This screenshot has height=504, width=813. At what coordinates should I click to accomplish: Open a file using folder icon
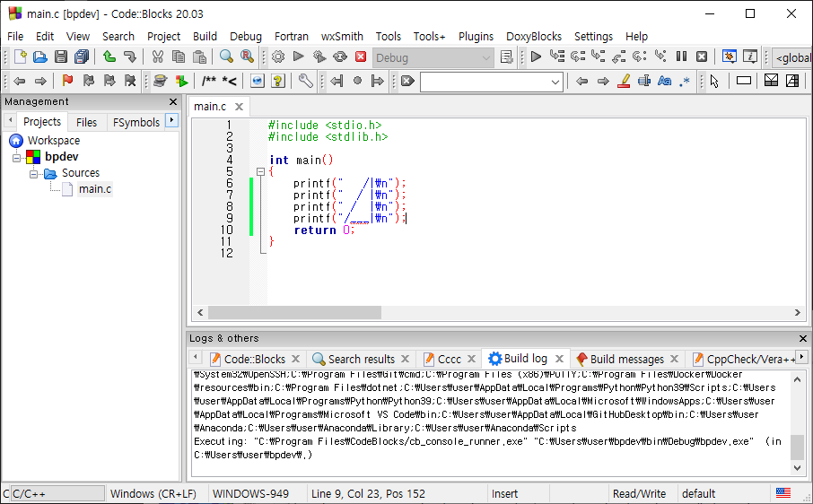click(40, 56)
